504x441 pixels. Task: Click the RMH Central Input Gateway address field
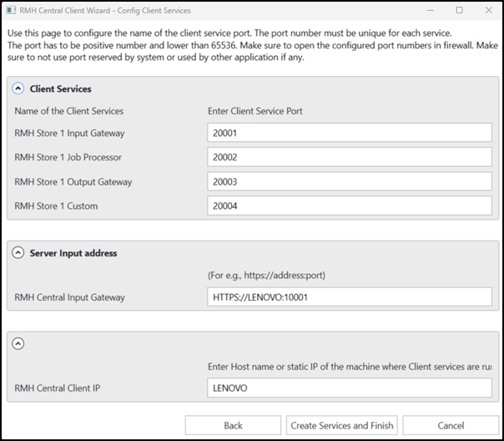350,297
